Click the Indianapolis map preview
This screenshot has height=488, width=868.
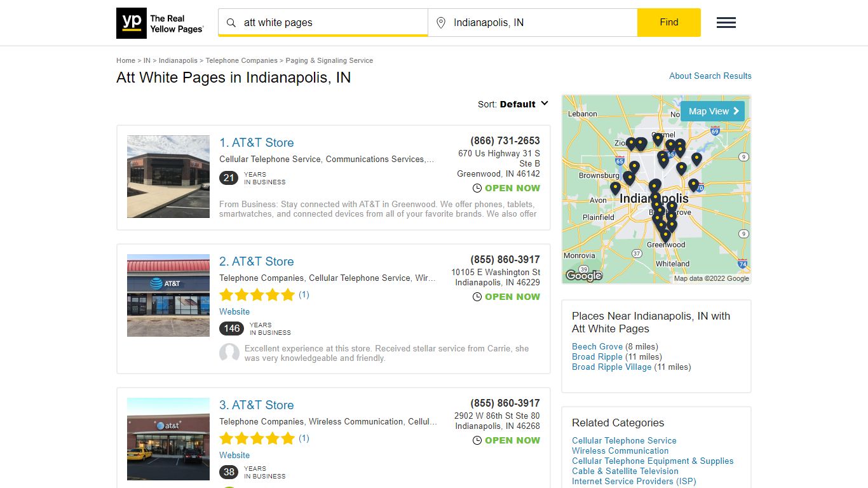[x=656, y=189]
